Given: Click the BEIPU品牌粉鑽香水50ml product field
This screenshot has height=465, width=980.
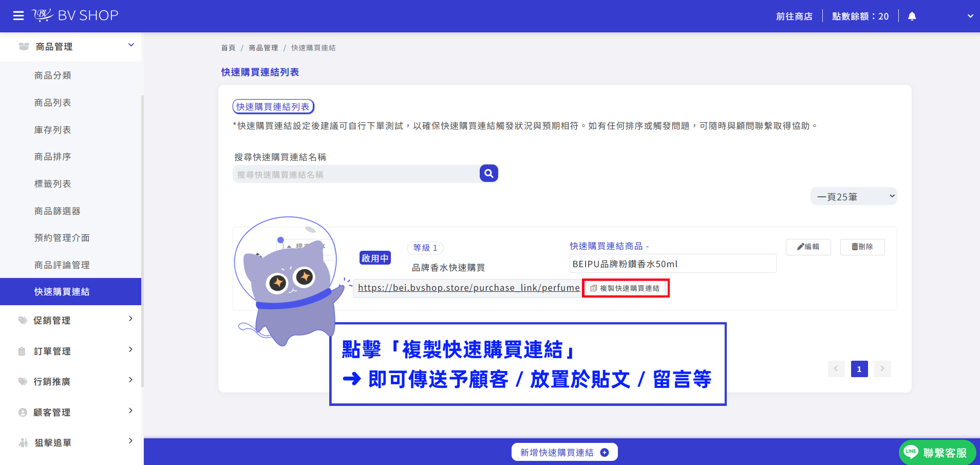Looking at the screenshot, I should tap(673, 264).
